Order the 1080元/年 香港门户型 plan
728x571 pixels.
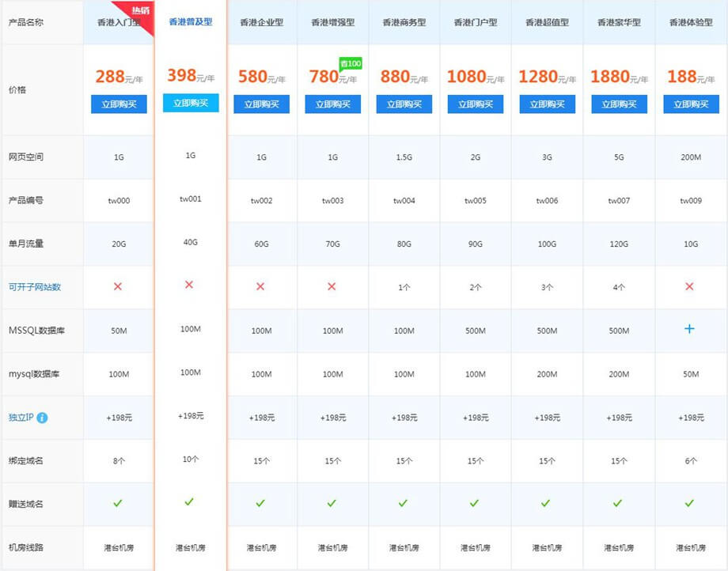point(475,104)
